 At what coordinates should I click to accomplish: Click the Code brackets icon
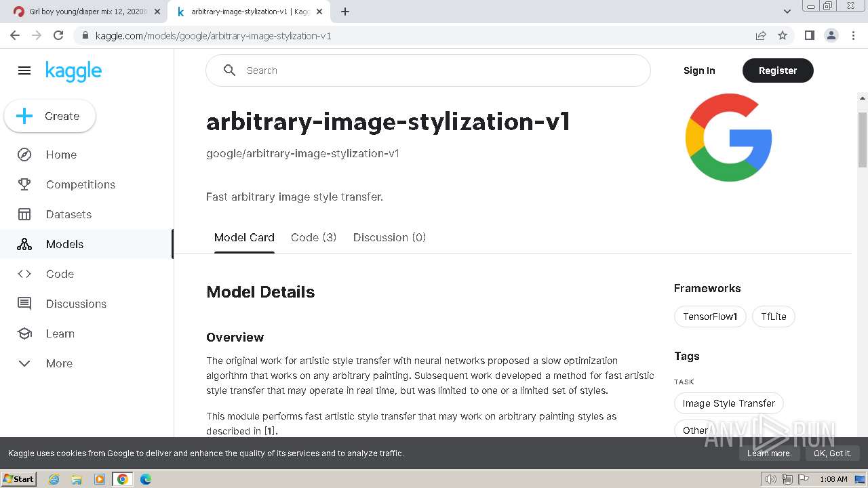tap(24, 274)
